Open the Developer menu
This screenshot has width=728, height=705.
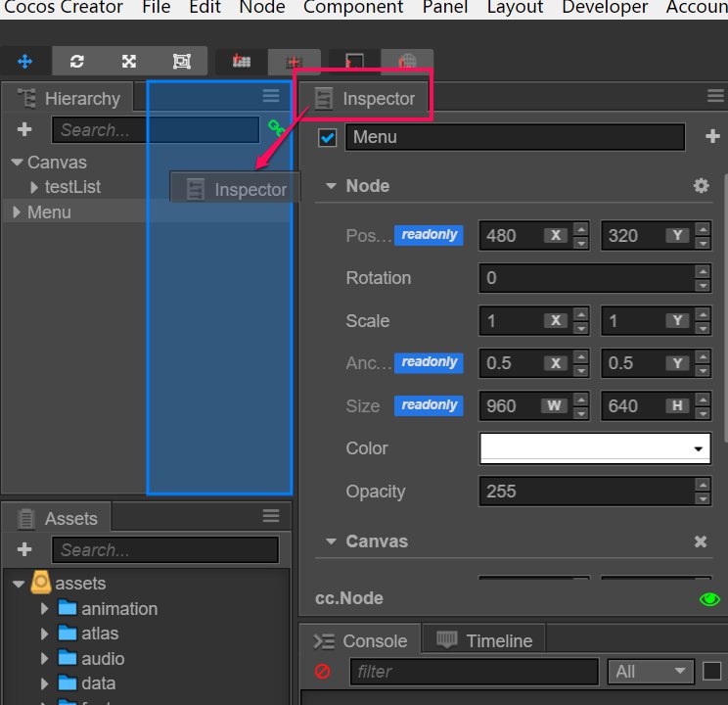click(605, 7)
